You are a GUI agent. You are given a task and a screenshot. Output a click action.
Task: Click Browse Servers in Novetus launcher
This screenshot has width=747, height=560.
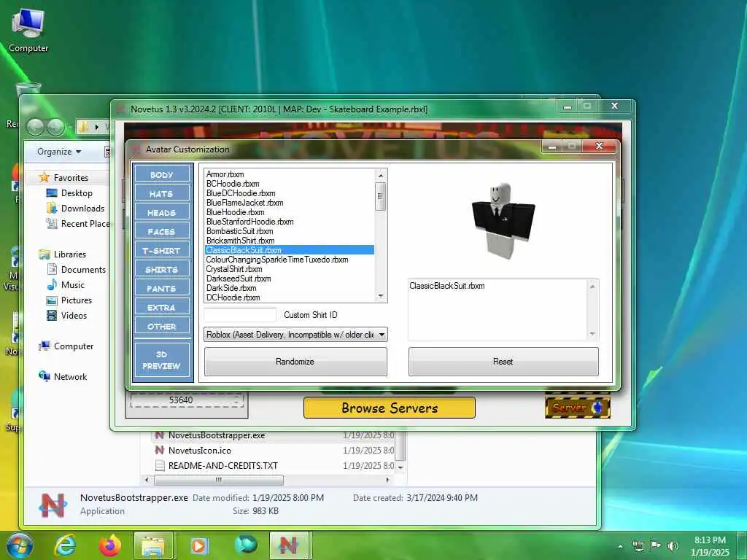pos(390,408)
